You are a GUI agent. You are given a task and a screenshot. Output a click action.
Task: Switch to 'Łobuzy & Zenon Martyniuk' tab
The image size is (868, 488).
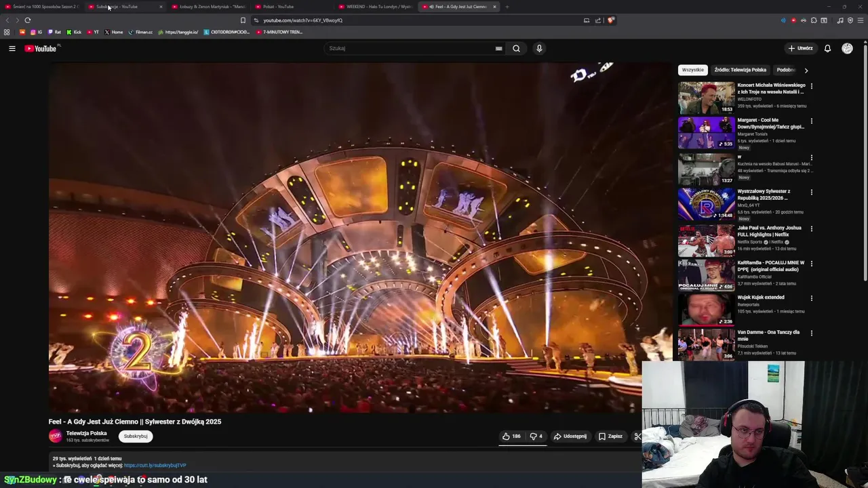tap(208, 7)
